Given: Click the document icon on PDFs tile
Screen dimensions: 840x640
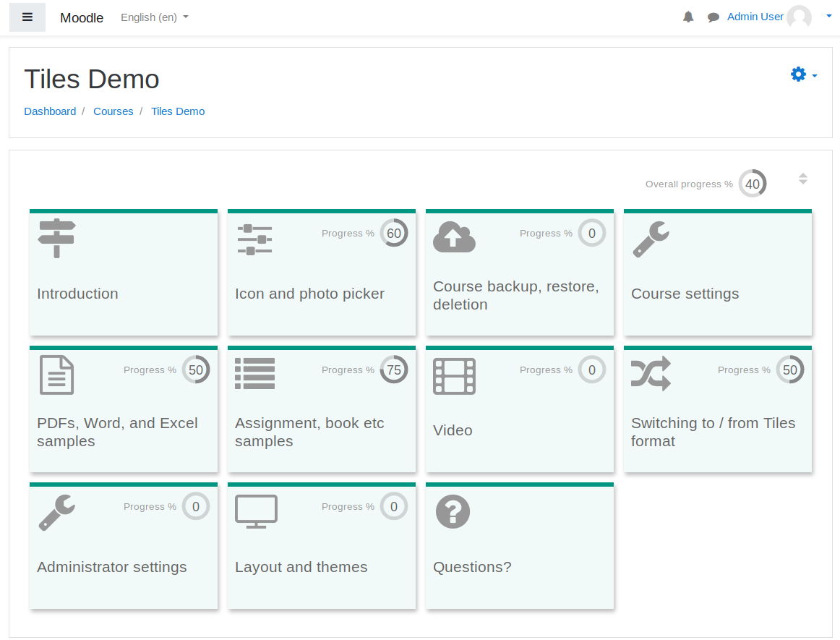Looking at the screenshot, I should point(57,375).
